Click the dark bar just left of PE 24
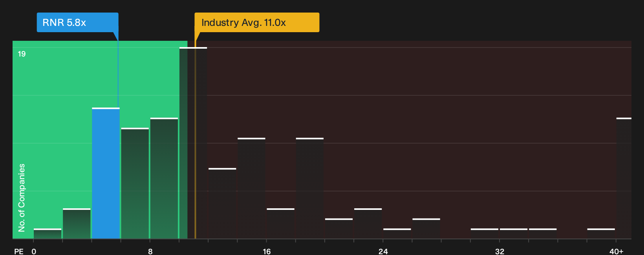Image resolution: width=644 pixels, height=255 pixels. click(368, 224)
